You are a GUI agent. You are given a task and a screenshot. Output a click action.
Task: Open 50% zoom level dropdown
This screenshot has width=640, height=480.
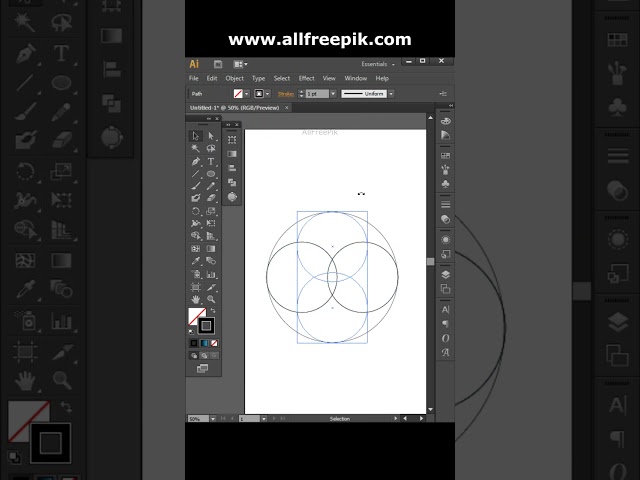[213, 419]
